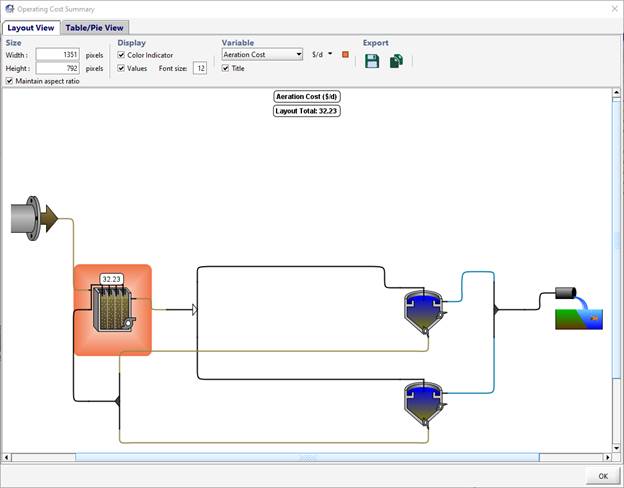Click the 32.23 value label on the bioreactor
The height and width of the screenshot is (488, 624).
(x=111, y=279)
